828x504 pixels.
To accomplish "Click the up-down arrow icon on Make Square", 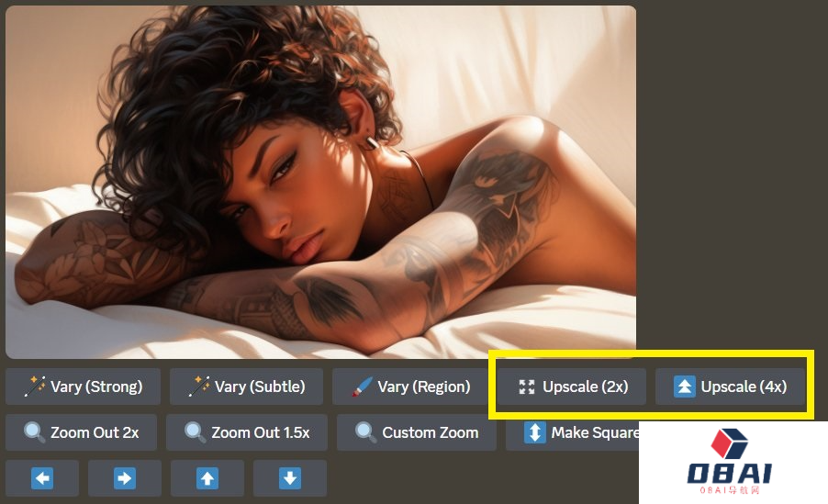I will [x=535, y=432].
